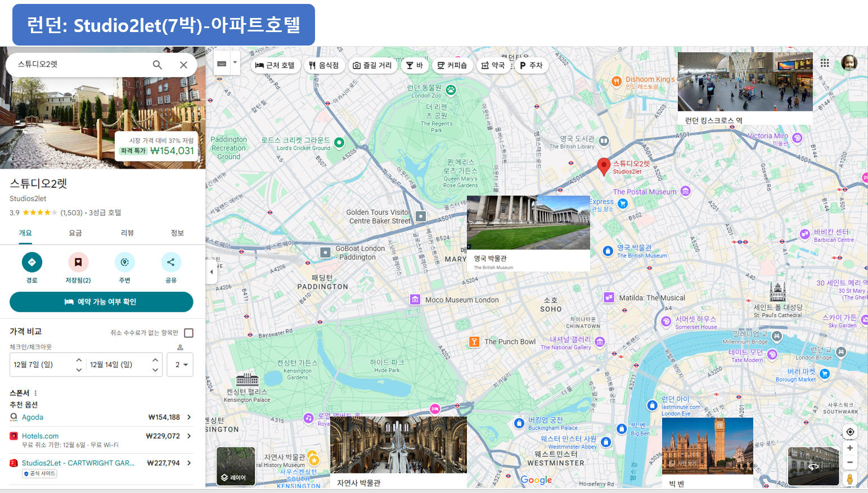Switch to the 개요 tab

[25, 233]
